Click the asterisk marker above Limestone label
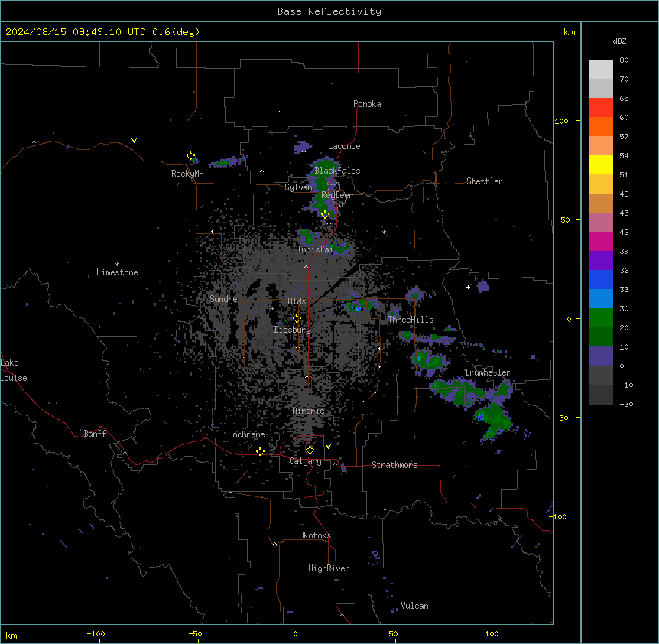 (117, 265)
